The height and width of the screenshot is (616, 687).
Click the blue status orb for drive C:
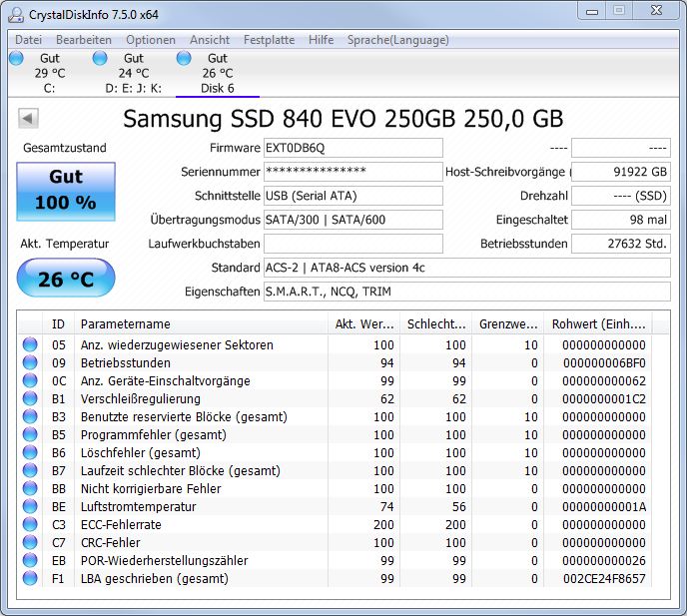pyautogui.click(x=16, y=58)
